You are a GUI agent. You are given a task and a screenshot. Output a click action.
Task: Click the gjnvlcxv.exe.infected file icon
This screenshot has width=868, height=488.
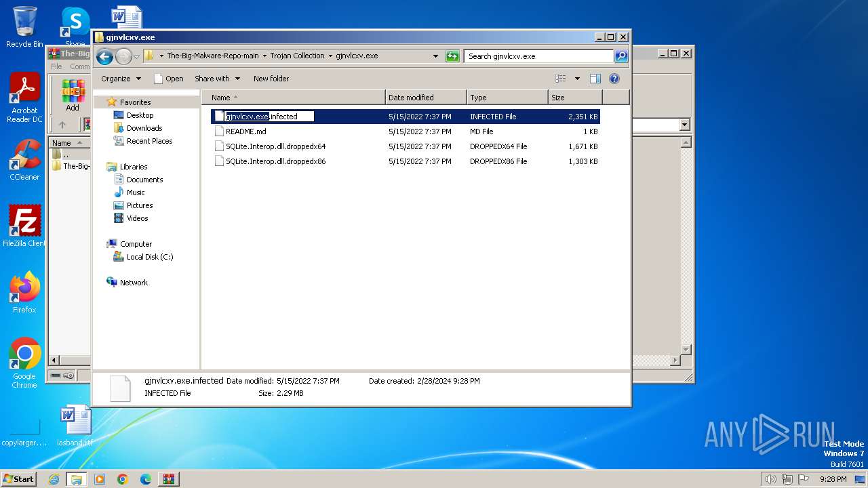[219, 117]
